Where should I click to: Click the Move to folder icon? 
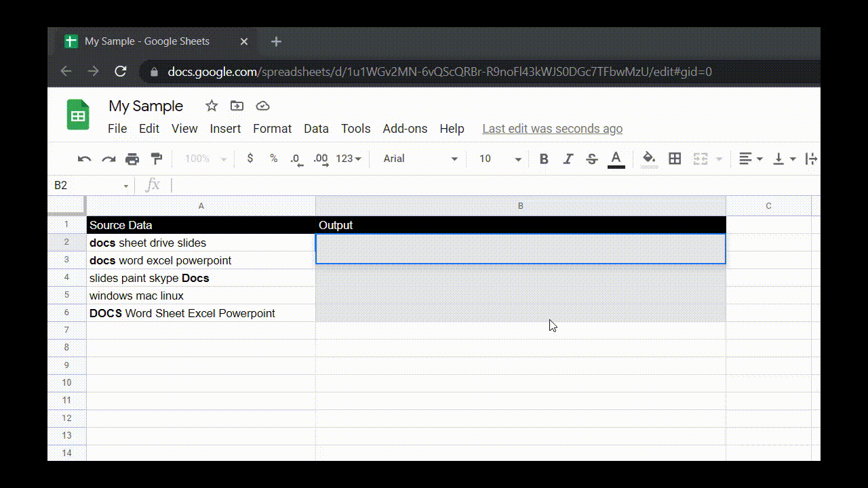point(237,106)
